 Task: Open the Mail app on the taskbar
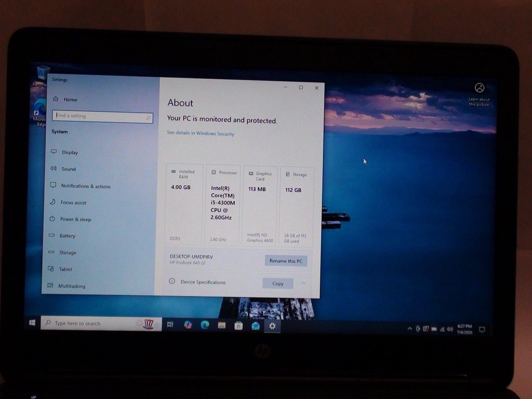[255, 326]
